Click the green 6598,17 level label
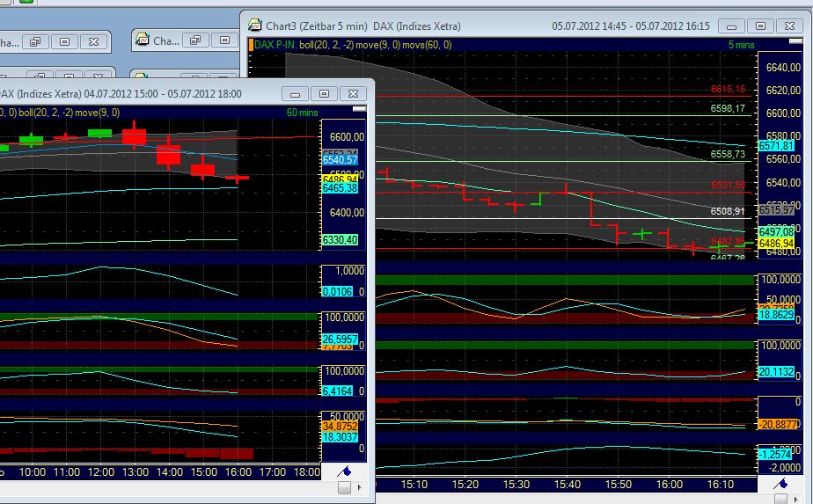Screen dimensions: 813x504 point(728,108)
